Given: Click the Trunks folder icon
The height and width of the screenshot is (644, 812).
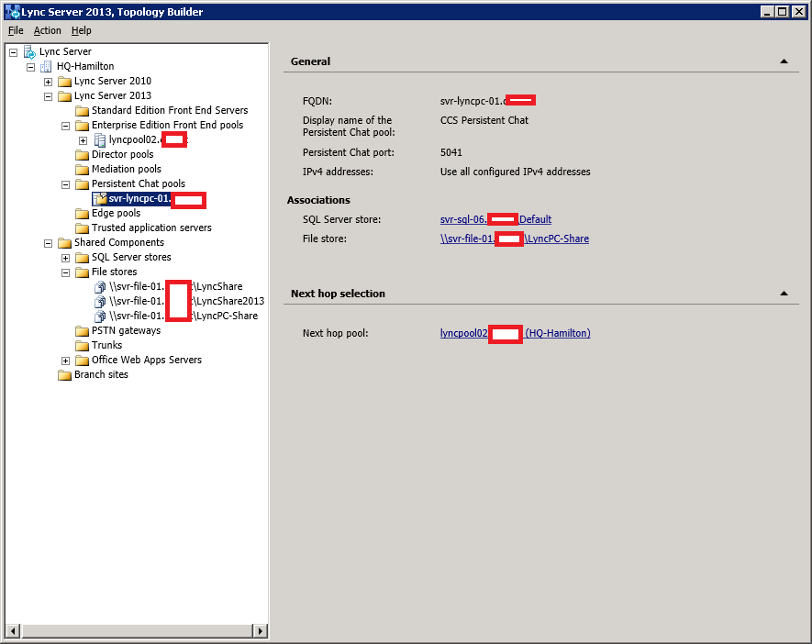Looking at the screenshot, I should [x=82, y=345].
